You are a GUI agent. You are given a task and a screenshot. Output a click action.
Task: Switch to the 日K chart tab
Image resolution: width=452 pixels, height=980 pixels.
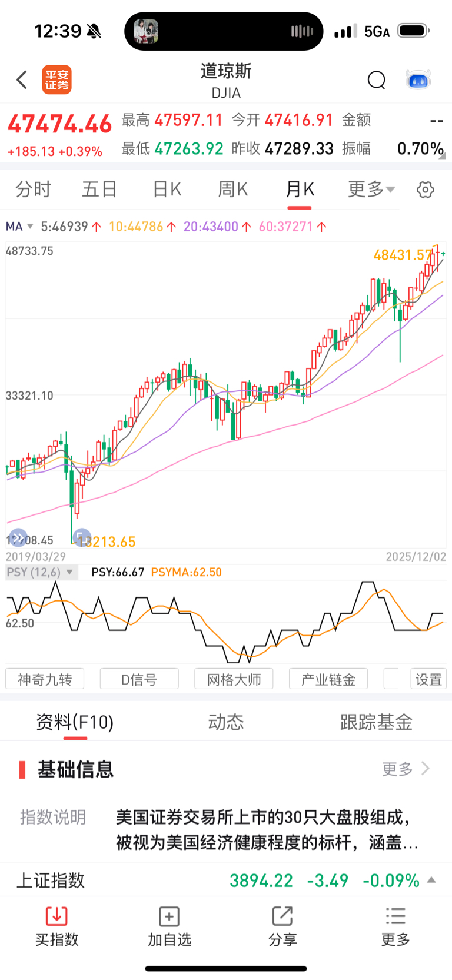pyautogui.click(x=167, y=190)
